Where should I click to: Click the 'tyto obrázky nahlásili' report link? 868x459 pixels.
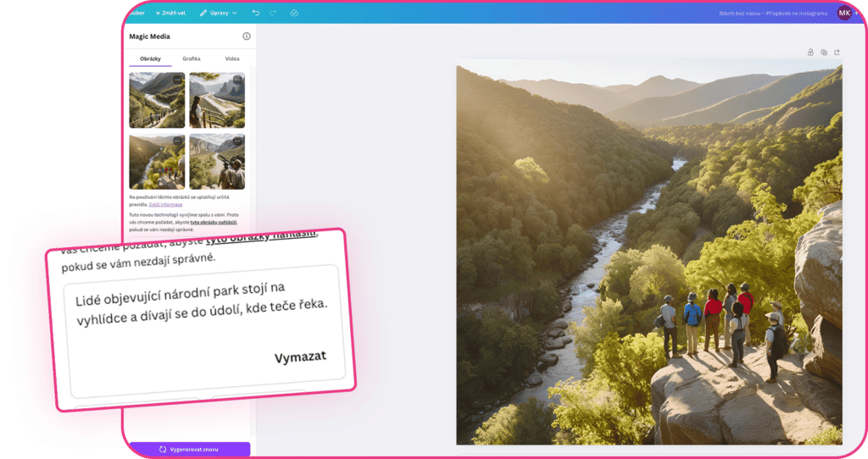pyautogui.click(x=213, y=223)
